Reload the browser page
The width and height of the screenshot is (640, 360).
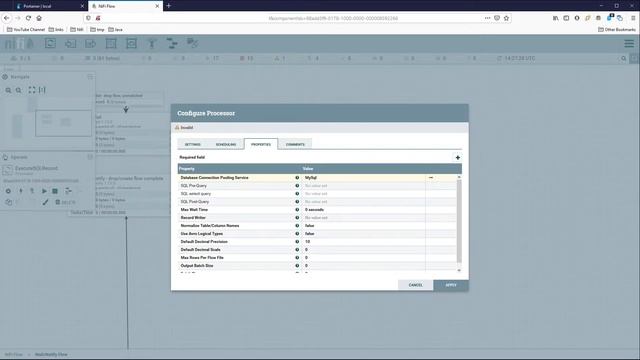click(28, 18)
